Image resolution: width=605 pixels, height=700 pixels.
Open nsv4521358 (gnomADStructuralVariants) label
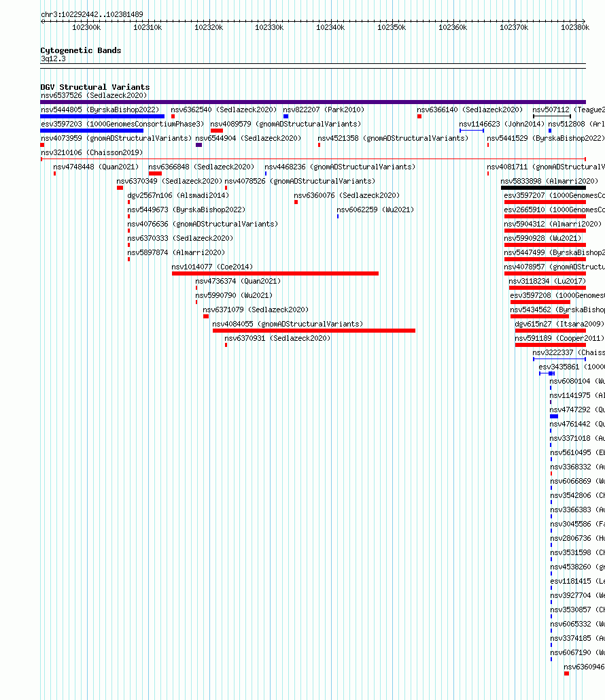(x=393, y=138)
